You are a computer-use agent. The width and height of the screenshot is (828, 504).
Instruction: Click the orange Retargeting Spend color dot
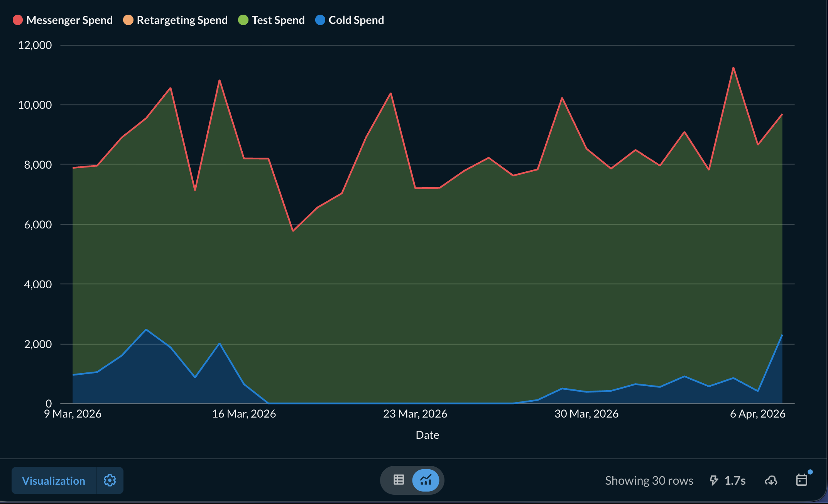coord(128,20)
